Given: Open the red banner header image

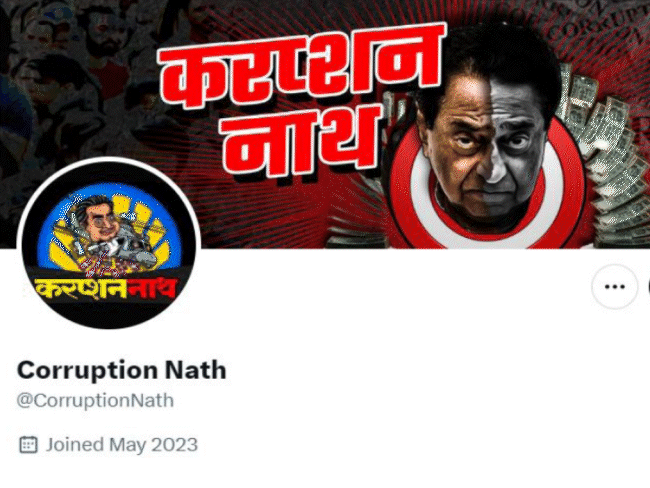Looking at the screenshot, I should tap(325, 124).
